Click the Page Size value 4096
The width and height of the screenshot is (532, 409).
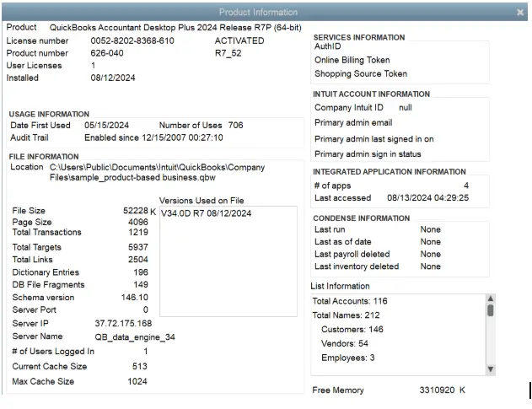tap(138, 222)
